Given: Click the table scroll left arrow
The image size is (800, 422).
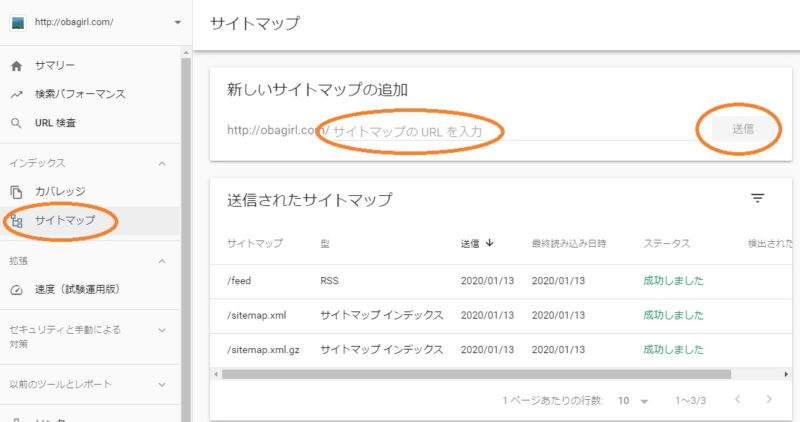Looking at the screenshot, I should point(216,375).
